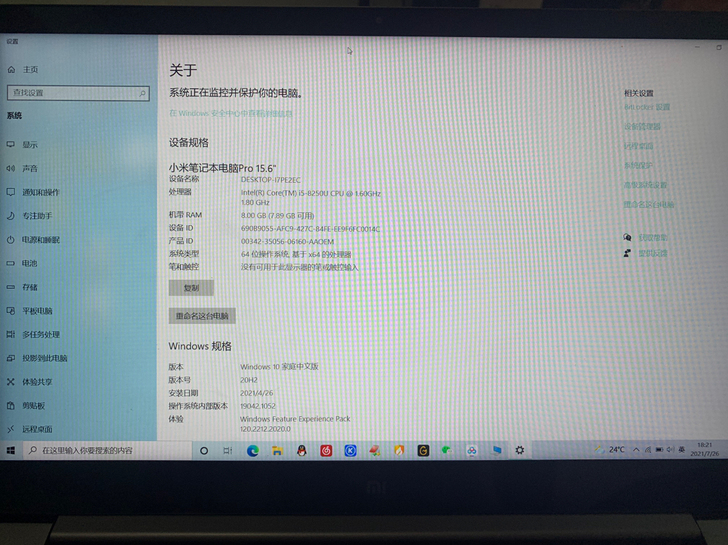This screenshot has width=728, height=545.
Task: Open the Windows 安全中心 details link
Action: [x=231, y=113]
